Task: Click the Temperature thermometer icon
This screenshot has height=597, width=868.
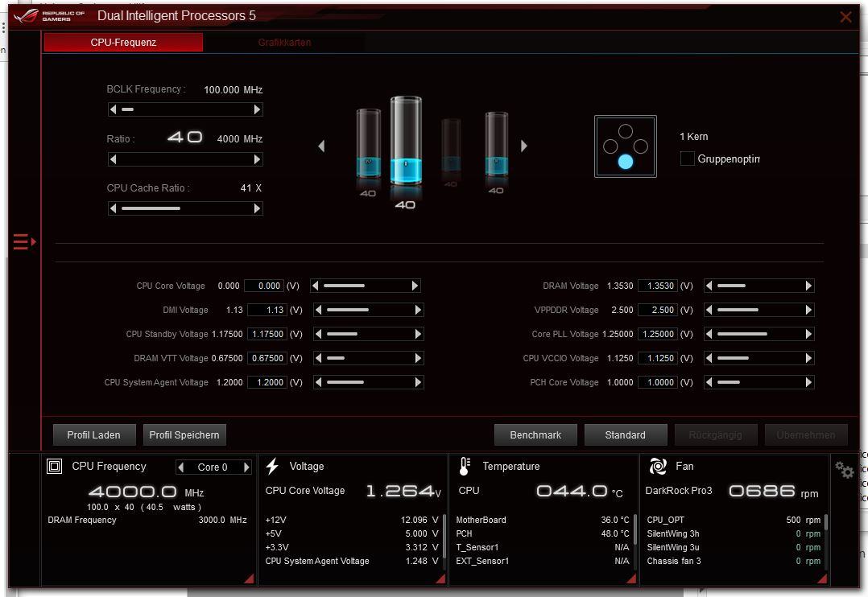Action: coord(465,467)
